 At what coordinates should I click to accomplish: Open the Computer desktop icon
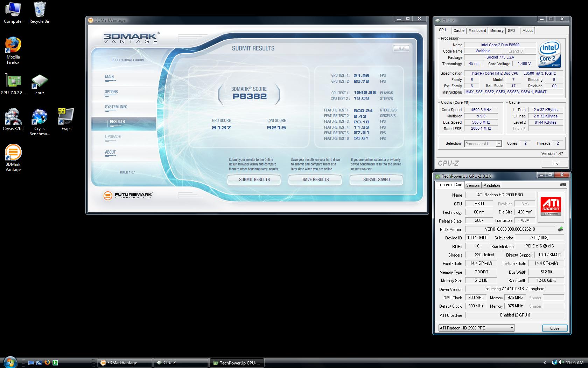[13, 13]
